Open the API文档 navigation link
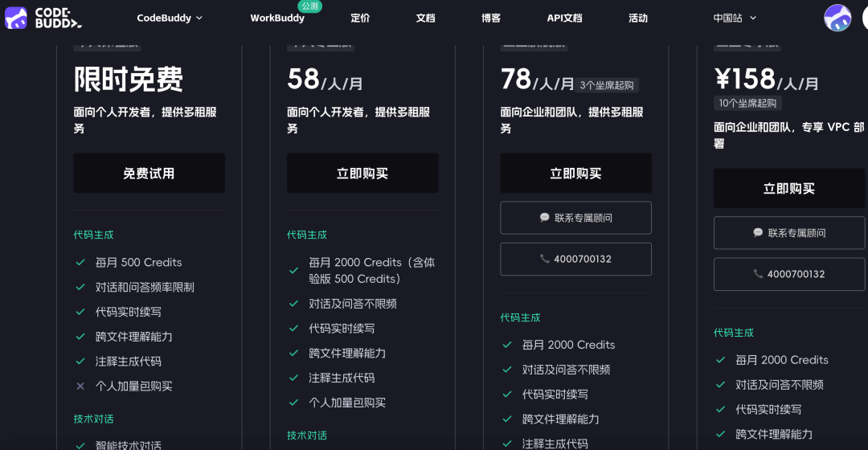This screenshot has height=450, width=868. (564, 18)
